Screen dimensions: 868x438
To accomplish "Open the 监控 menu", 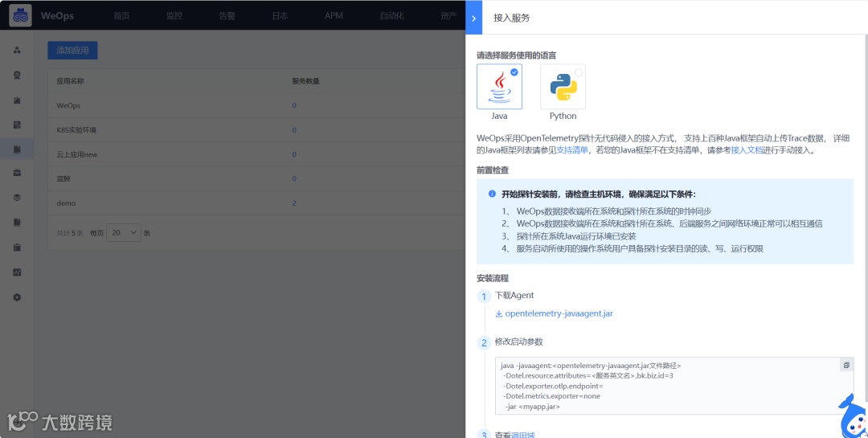I will point(174,15).
